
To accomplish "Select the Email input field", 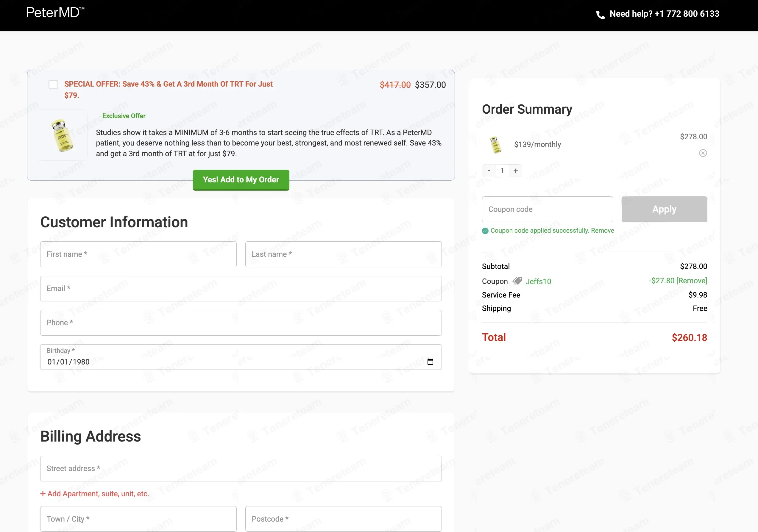I will point(241,288).
